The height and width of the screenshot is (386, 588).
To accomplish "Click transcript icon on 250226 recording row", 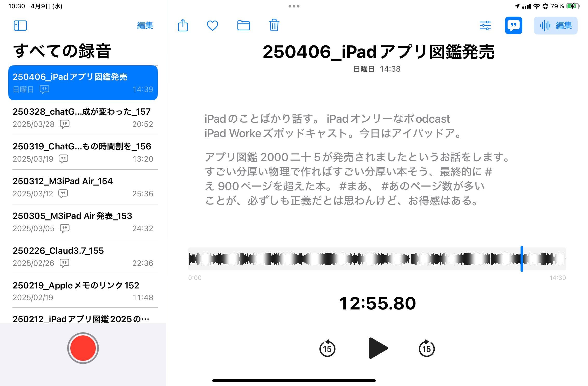I will 64,263.
